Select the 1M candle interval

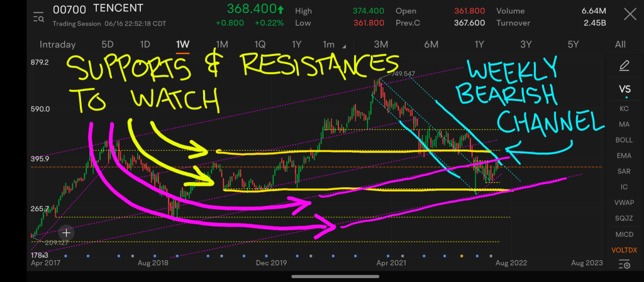222,44
